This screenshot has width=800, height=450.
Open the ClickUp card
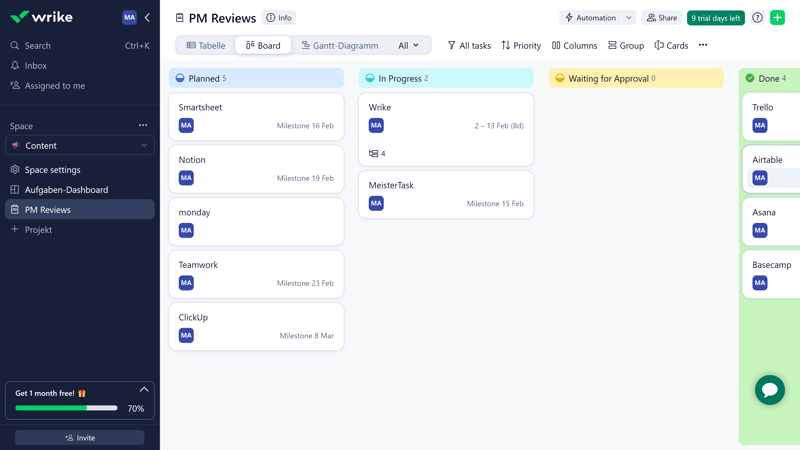click(256, 327)
